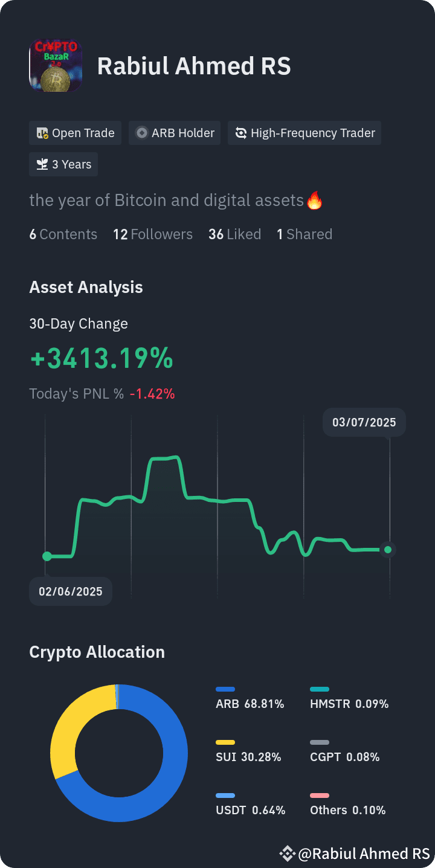Click the 3 Years sprout icon
This screenshot has height=868, width=435.
point(42,164)
